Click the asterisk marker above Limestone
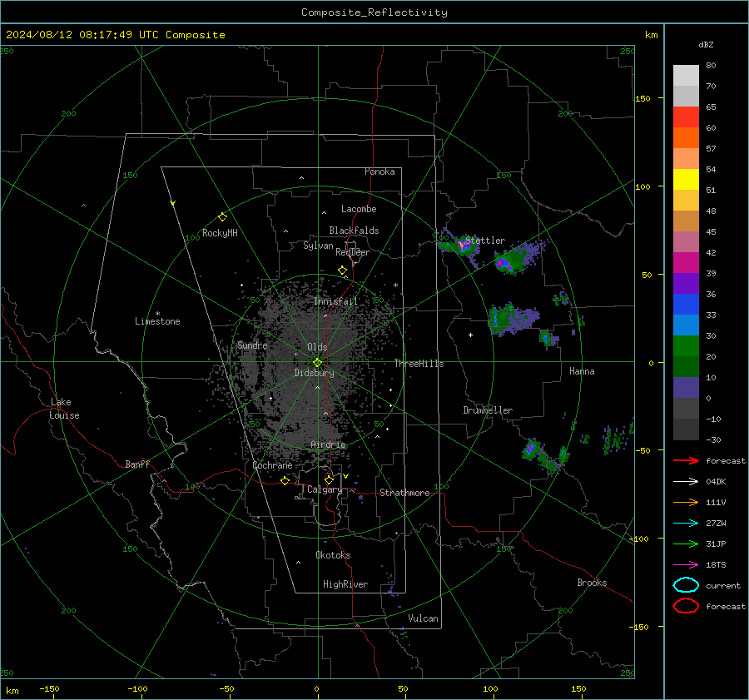 pyautogui.click(x=157, y=314)
